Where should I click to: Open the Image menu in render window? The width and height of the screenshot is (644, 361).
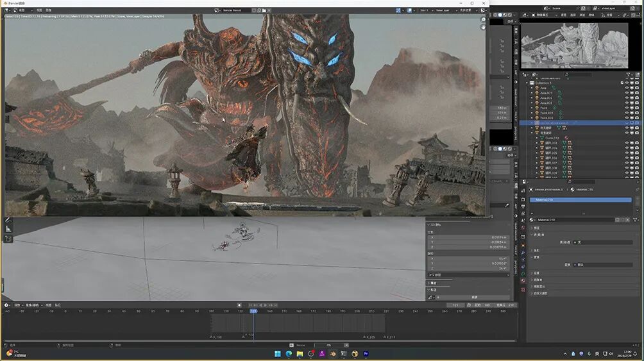point(49,10)
